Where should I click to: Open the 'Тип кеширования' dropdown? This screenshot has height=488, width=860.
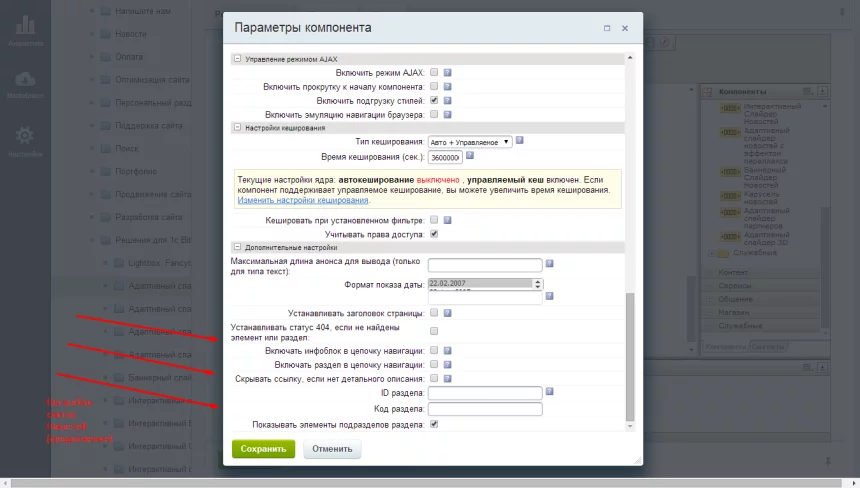click(x=470, y=142)
